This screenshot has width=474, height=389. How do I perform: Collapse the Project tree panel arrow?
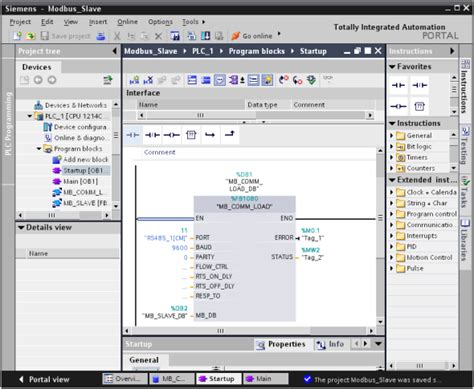click(114, 51)
